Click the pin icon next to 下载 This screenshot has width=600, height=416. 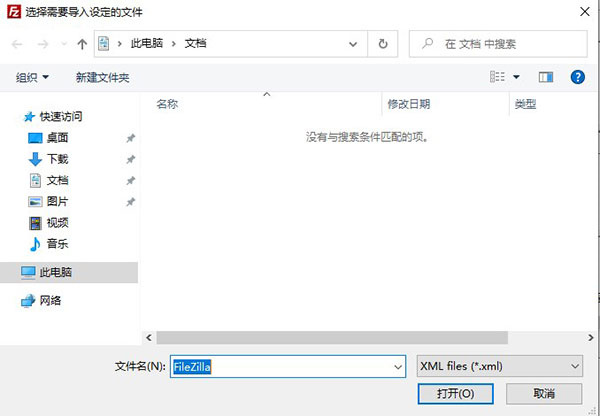click(131, 159)
